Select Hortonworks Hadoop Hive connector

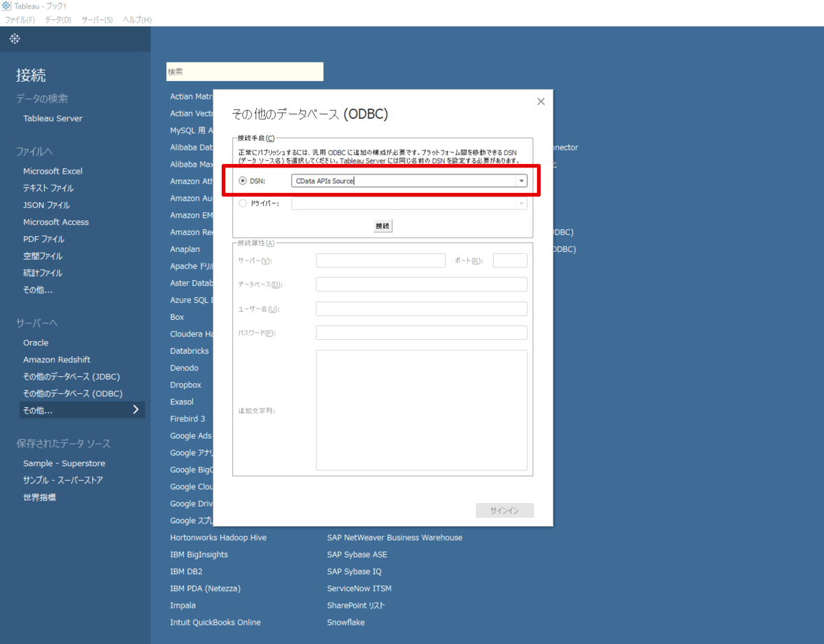pos(218,538)
